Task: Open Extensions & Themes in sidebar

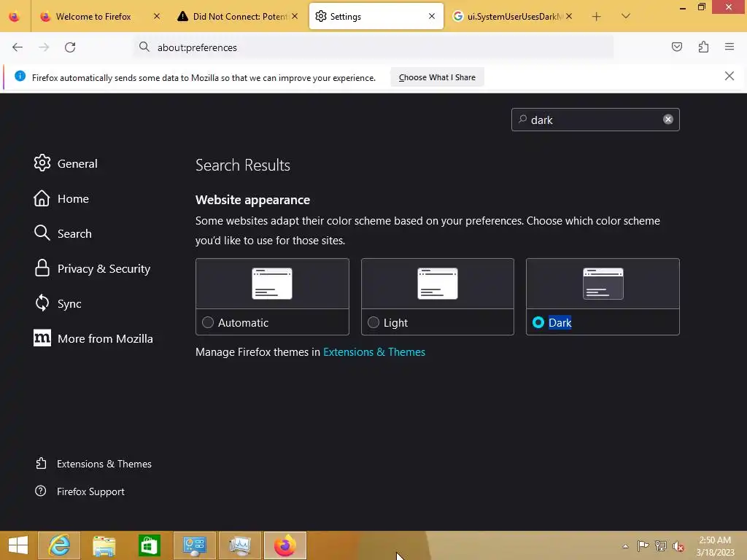Action: pos(93,464)
